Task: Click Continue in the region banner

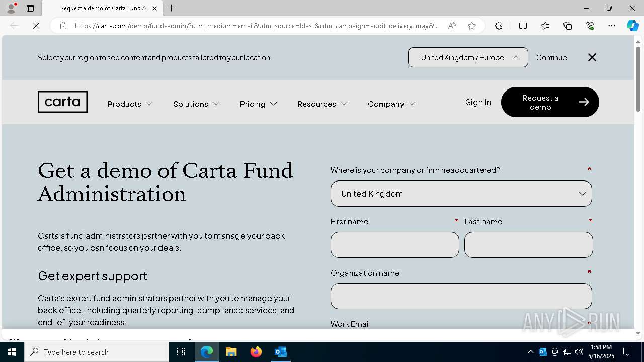Action: click(551, 58)
